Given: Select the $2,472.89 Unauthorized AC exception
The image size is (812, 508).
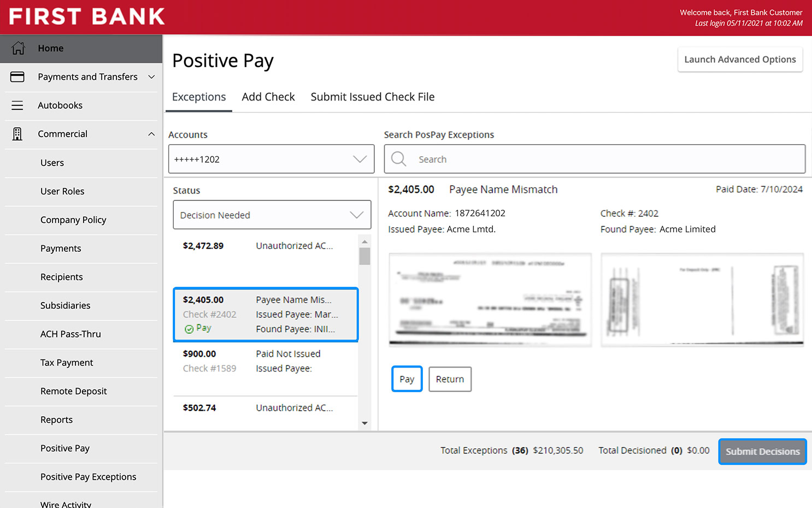Looking at the screenshot, I should (266, 259).
